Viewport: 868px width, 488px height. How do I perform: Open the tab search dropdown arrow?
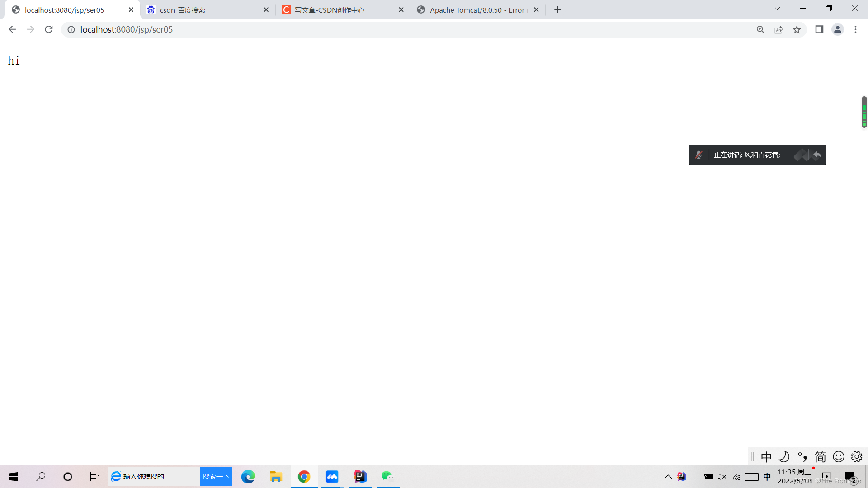tap(777, 8)
